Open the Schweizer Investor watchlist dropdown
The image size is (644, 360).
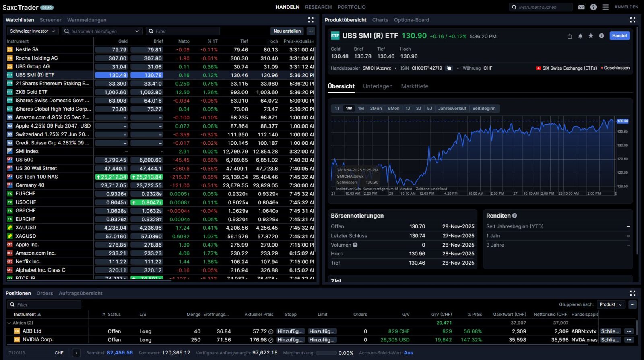33,31
